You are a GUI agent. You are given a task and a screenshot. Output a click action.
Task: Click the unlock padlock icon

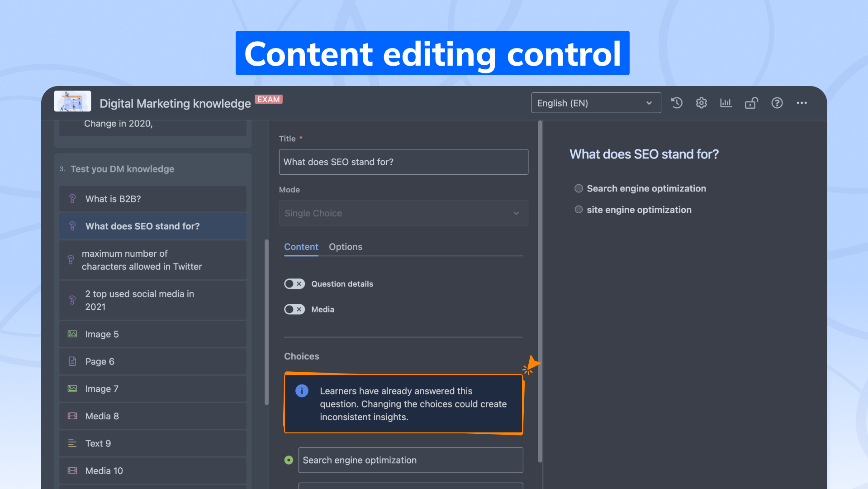pyautogui.click(x=751, y=103)
